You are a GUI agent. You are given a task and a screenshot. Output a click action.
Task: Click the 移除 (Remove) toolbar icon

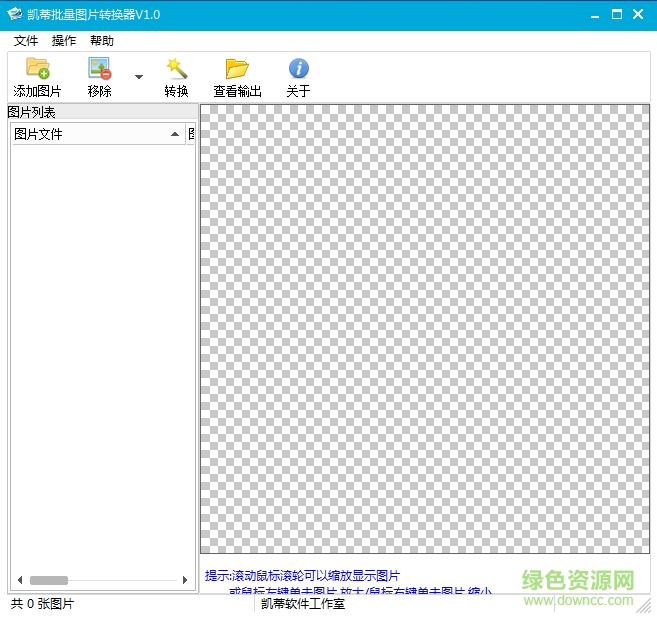coord(99,69)
